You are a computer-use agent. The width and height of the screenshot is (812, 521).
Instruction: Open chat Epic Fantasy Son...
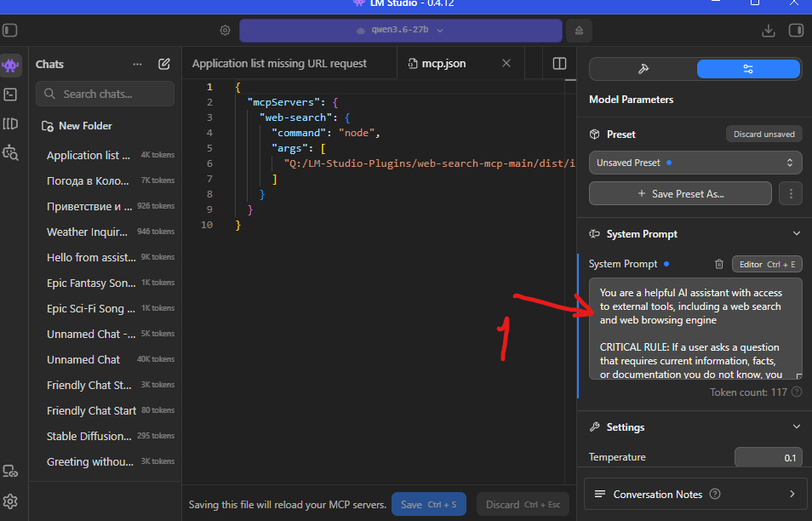pyautogui.click(x=106, y=283)
